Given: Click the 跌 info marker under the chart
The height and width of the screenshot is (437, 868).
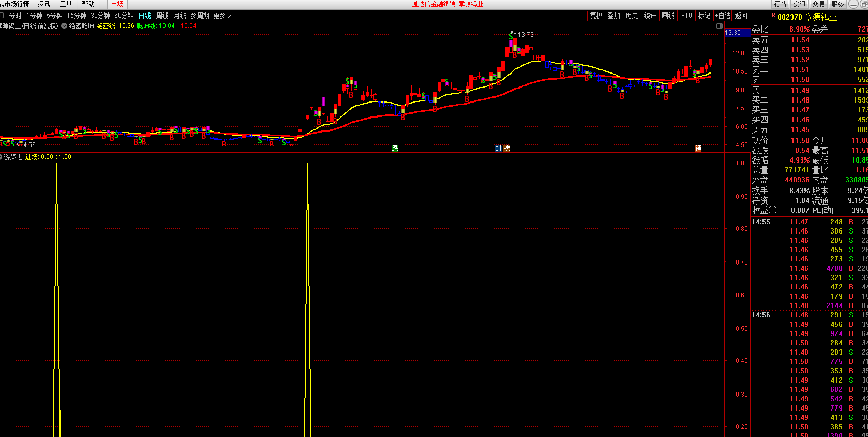Looking at the screenshot, I should pyautogui.click(x=395, y=149).
